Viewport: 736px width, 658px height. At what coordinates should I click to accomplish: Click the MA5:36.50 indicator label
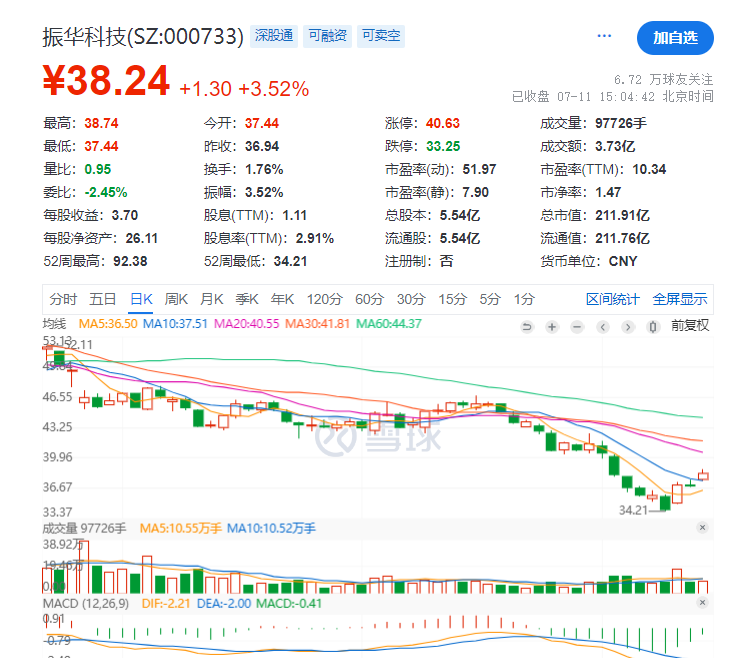[x=108, y=324]
